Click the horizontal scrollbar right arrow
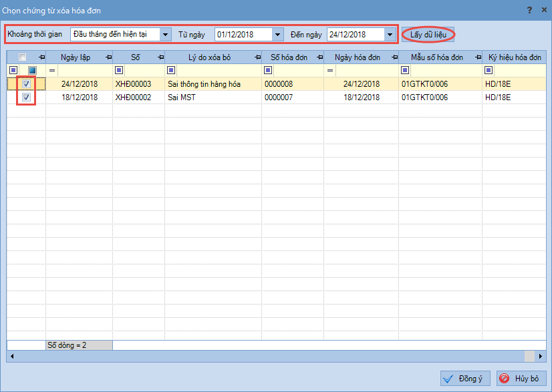The width and height of the screenshot is (552, 392). [x=541, y=356]
